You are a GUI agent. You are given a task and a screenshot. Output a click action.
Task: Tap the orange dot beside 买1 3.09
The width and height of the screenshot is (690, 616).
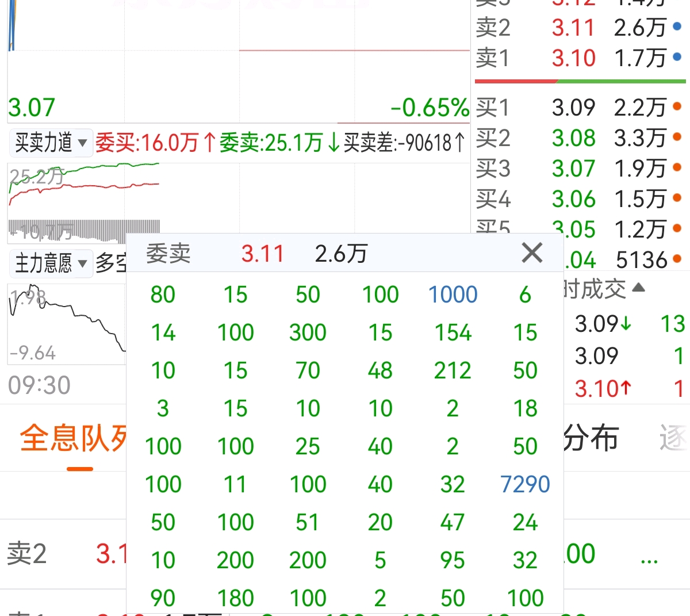click(677, 106)
